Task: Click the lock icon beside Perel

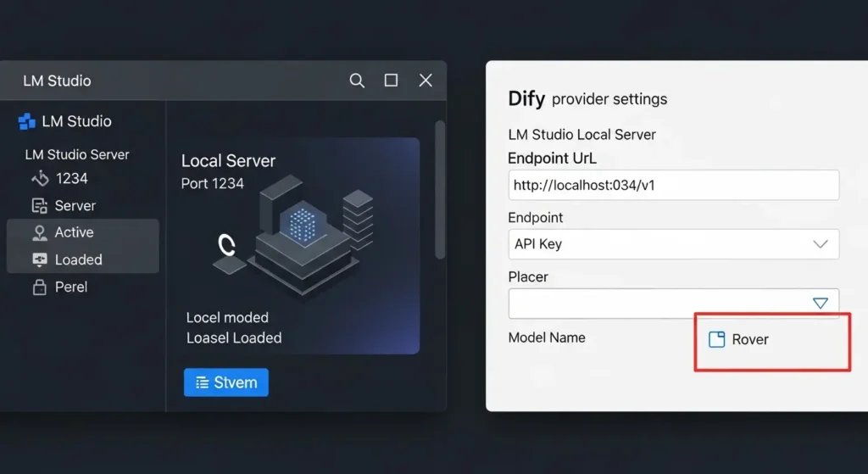Action: pyautogui.click(x=39, y=287)
